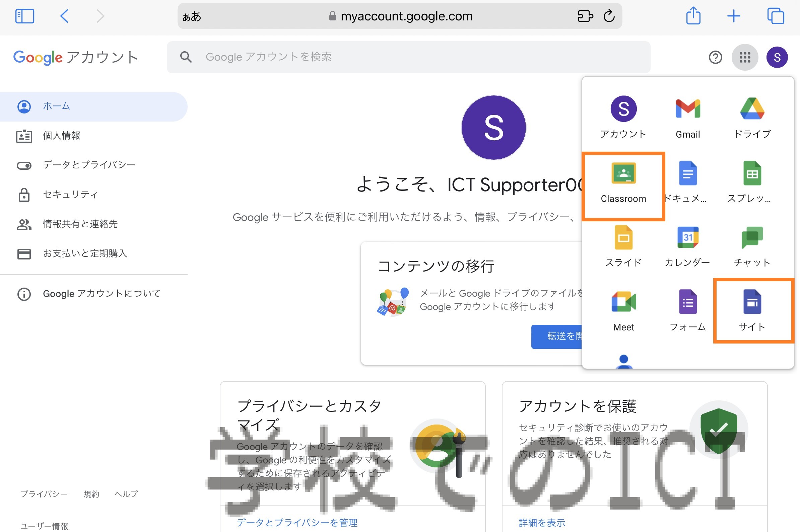Click データとプライバシーを管理 link
The width and height of the screenshot is (800, 532).
pos(297,523)
